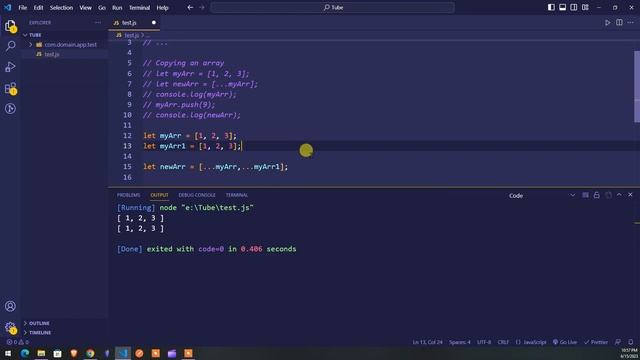Open the View menu
The width and height of the screenshot is (640, 360).
(85, 7)
